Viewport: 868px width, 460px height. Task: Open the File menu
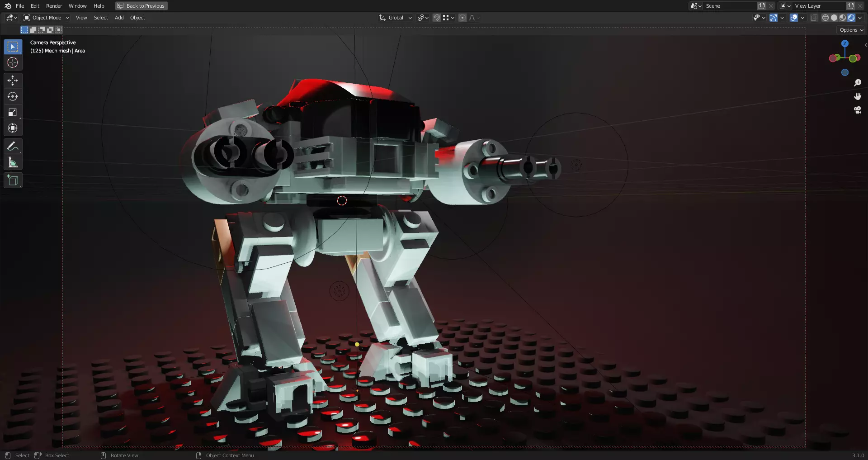(x=20, y=6)
